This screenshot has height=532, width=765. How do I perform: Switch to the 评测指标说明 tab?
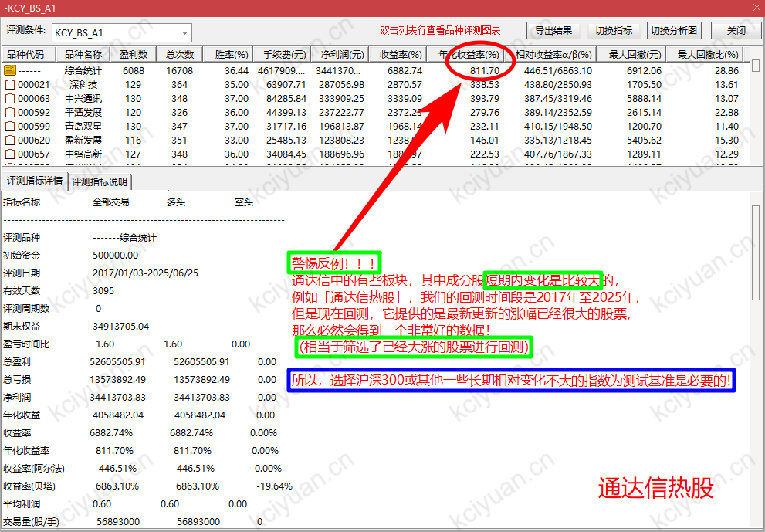[x=100, y=181]
